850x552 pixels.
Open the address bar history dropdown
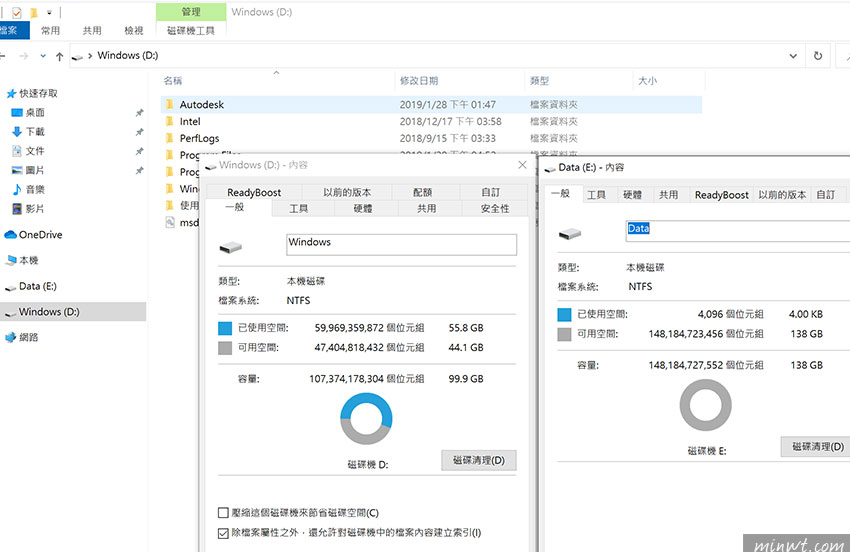click(793, 56)
